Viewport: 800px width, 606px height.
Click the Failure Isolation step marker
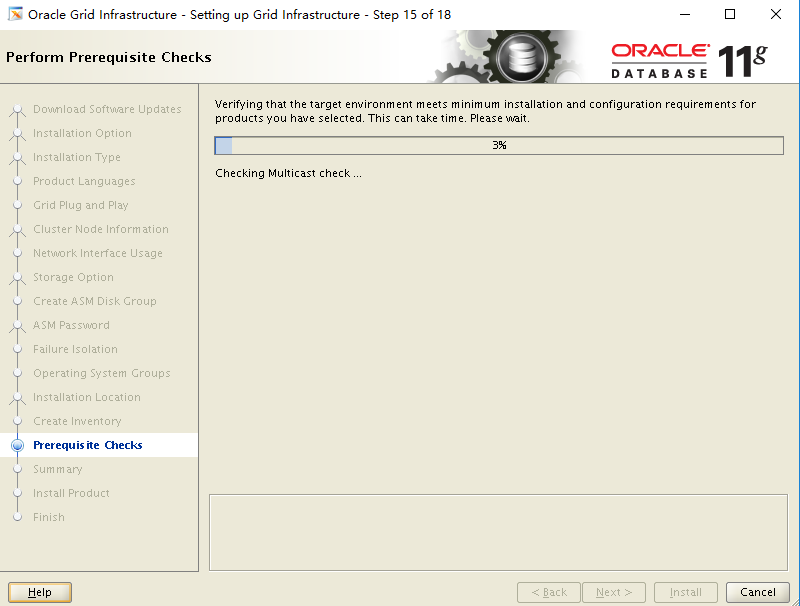coord(17,349)
